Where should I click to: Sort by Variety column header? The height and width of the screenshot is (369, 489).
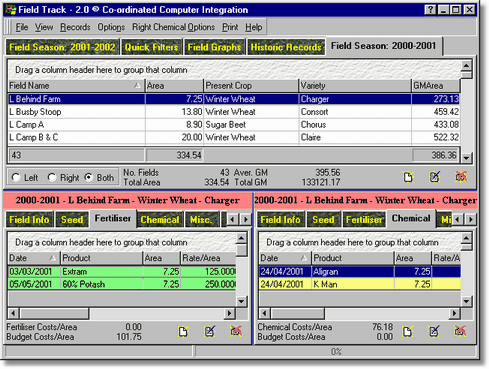355,86
